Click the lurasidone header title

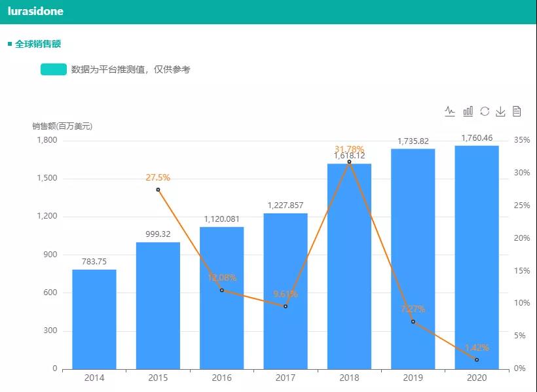coord(35,12)
